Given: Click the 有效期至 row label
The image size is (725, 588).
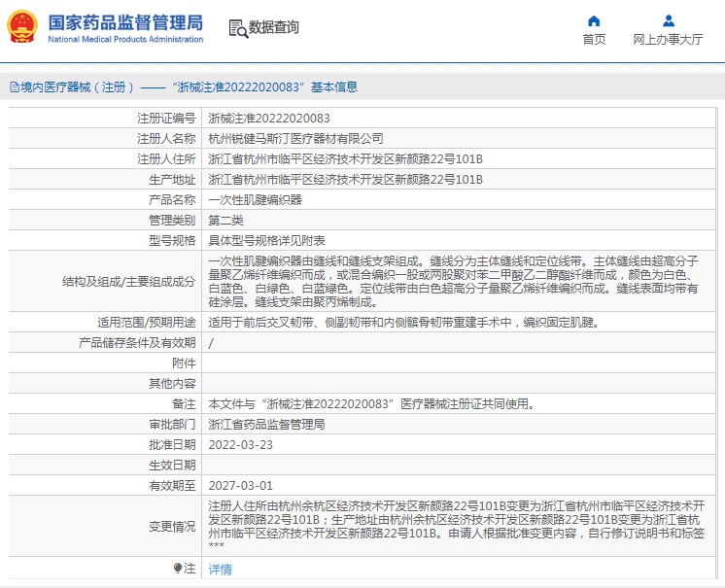Looking at the screenshot, I should tap(172, 485).
